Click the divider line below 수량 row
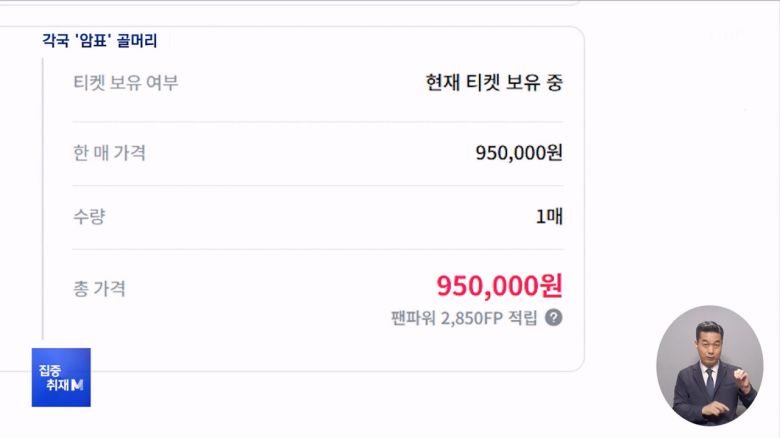The width and height of the screenshot is (780, 438). coord(318,249)
